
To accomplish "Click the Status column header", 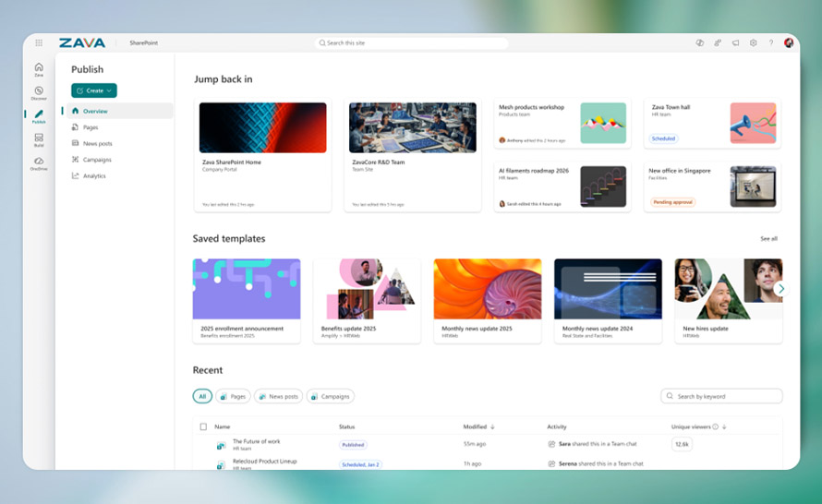I will [x=346, y=426].
